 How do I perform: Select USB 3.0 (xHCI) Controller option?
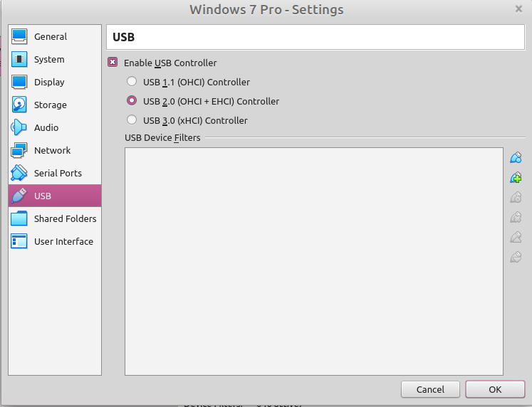[x=132, y=120]
